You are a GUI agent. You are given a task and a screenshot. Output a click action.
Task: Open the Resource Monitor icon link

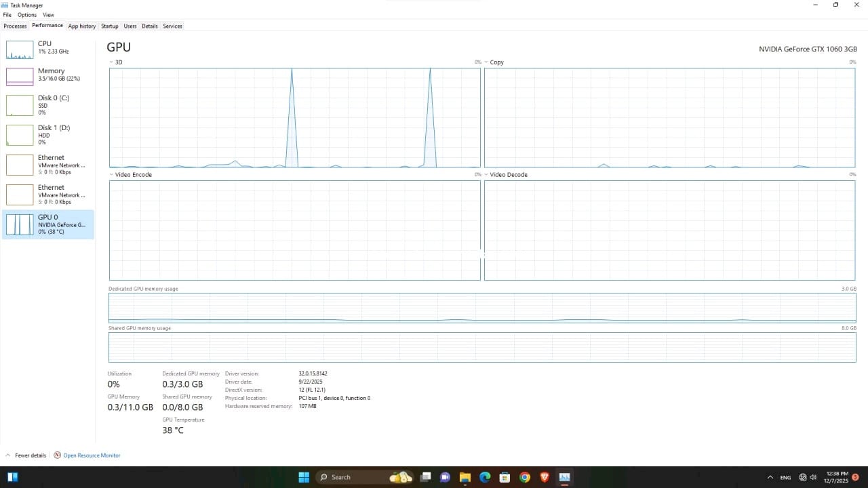pos(58,455)
